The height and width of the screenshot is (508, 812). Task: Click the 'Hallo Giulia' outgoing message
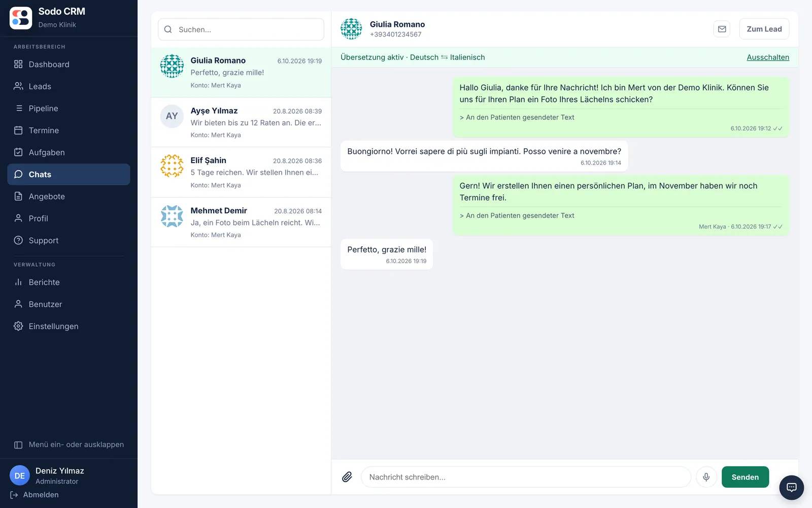pos(621,107)
